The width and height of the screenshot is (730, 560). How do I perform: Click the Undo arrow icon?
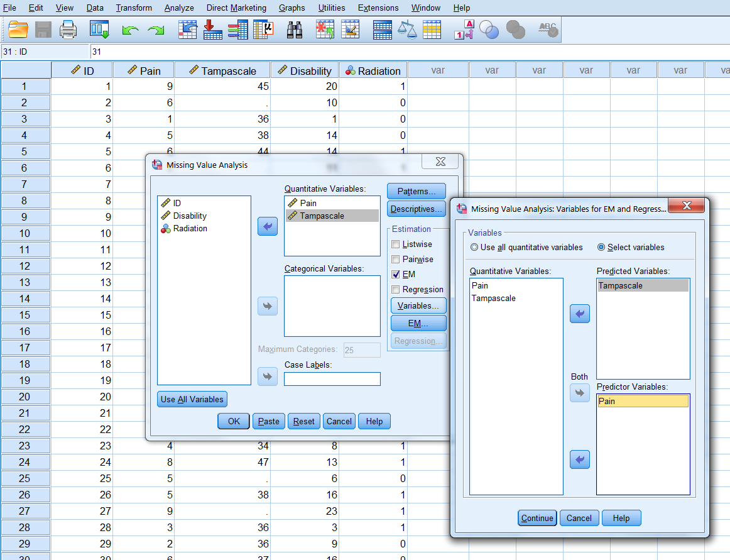(130, 30)
